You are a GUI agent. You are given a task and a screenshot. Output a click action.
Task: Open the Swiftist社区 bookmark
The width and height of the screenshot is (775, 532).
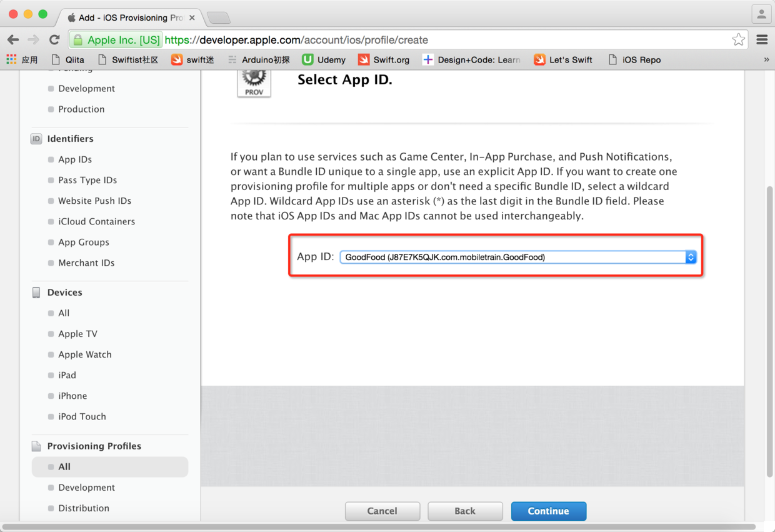[128, 59]
